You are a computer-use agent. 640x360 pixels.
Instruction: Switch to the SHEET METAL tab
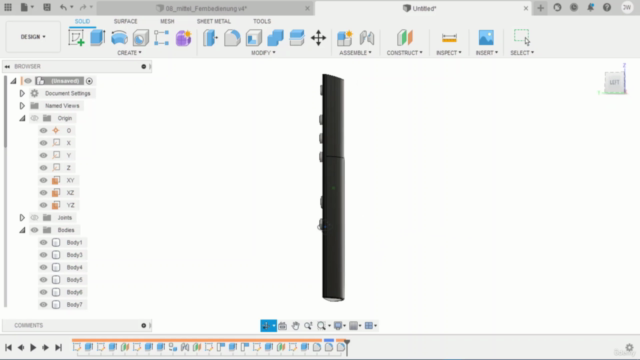click(213, 21)
